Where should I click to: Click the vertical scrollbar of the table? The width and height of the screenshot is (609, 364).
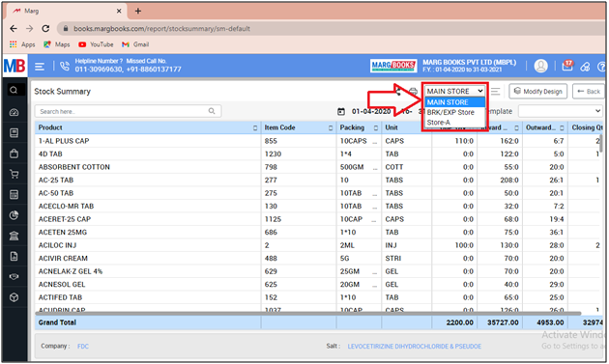coord(601,144)
